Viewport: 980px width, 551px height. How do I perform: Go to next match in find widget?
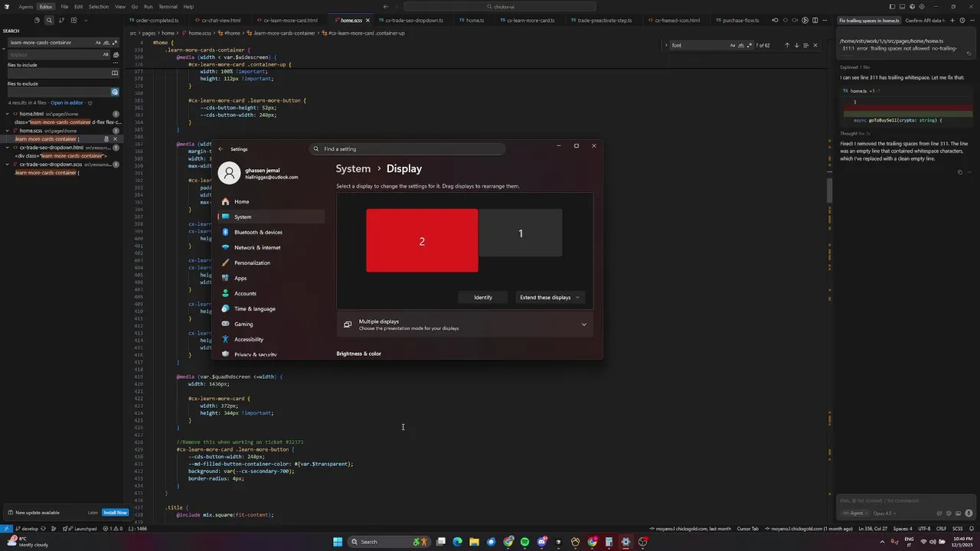point(796,45)
